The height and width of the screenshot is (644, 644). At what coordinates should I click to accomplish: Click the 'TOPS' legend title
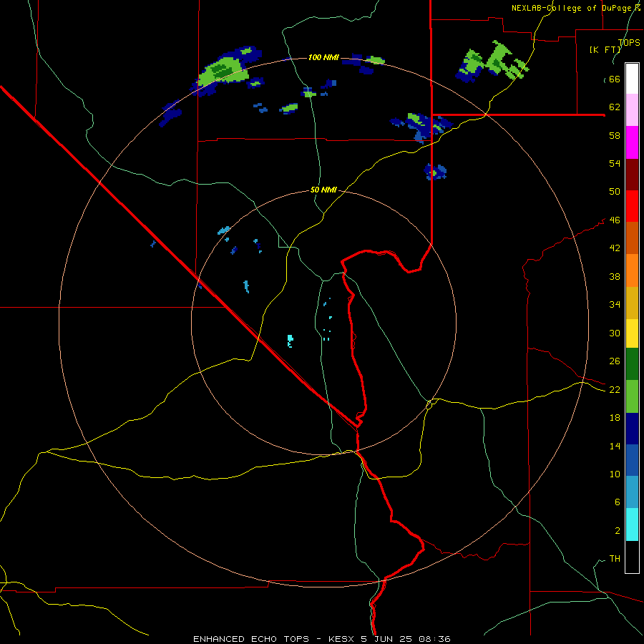tap(629, 42)
